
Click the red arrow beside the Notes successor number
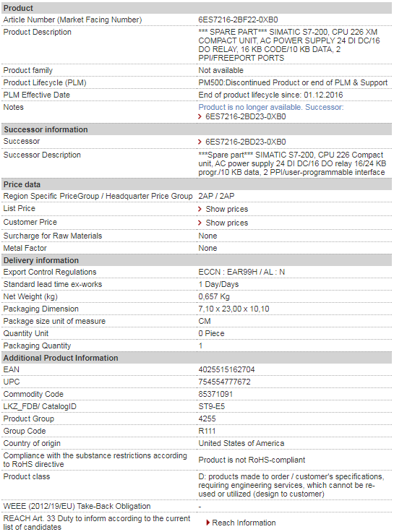(x=200, y=116)
